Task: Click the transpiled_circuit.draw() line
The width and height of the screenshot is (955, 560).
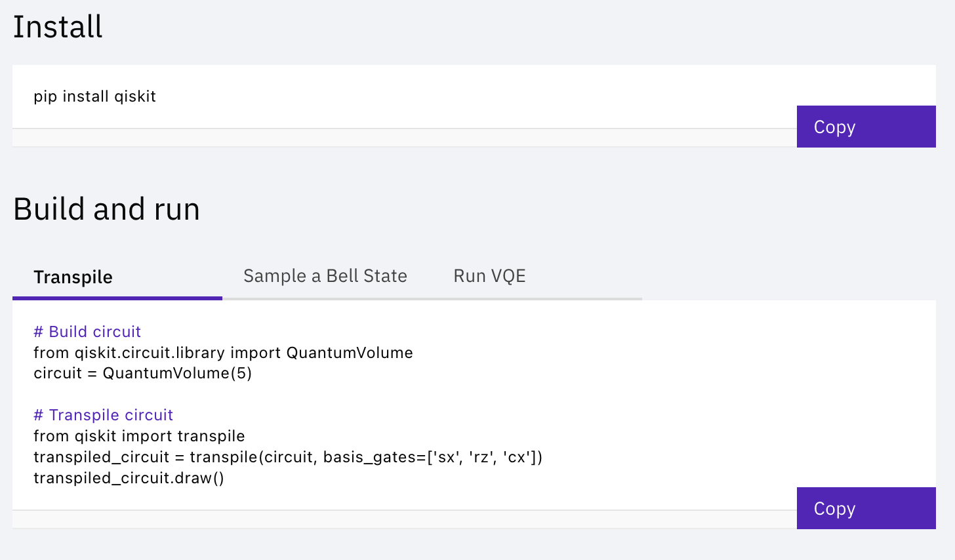Action: coord(129,478)
